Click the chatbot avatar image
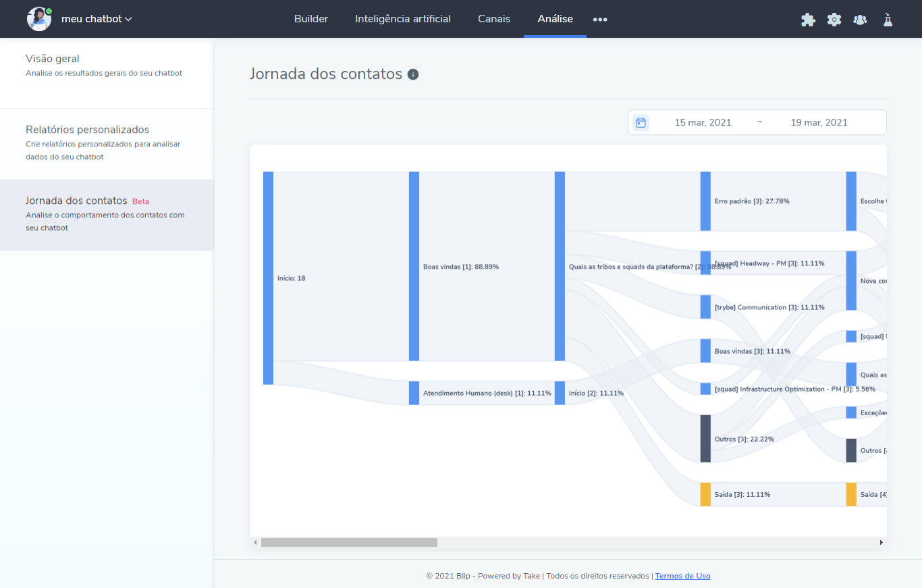 click(x=38, y=19)
